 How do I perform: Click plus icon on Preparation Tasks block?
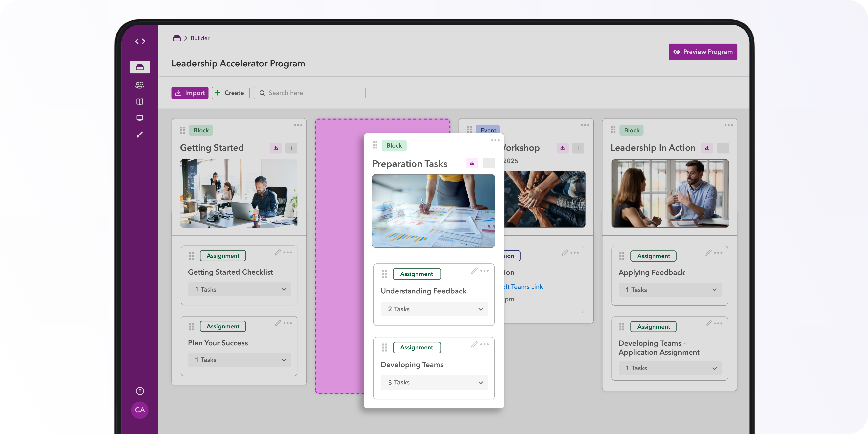[x=489, y=163]
